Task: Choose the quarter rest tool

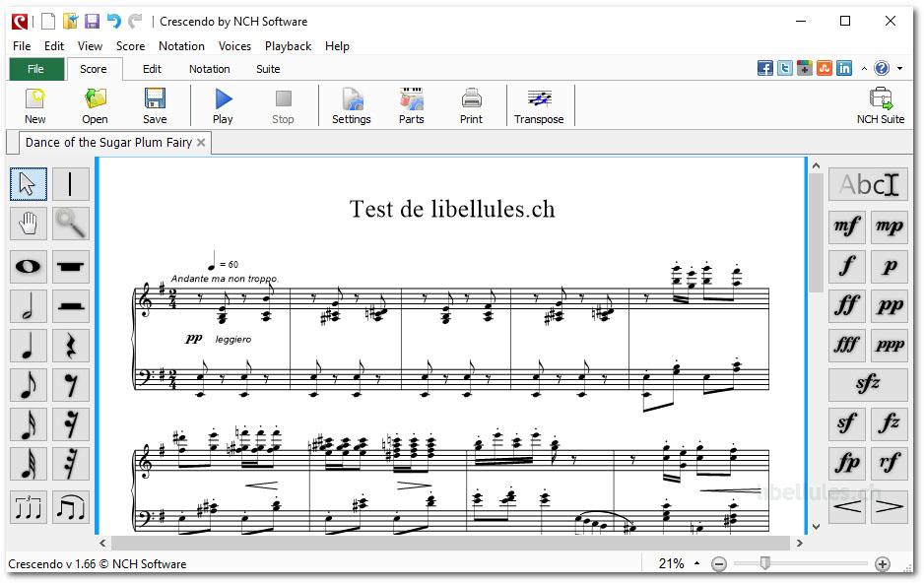Action: click(x=71, y=345)
